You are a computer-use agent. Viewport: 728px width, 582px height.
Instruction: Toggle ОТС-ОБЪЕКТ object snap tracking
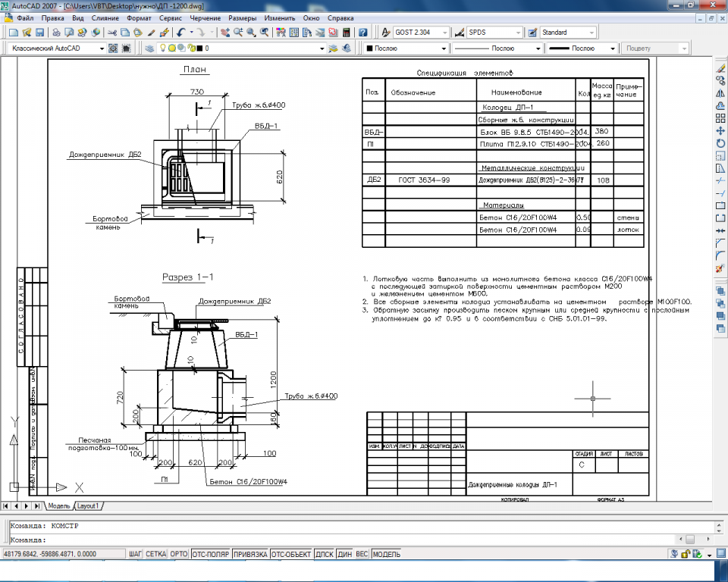click(x=291, y=554)
